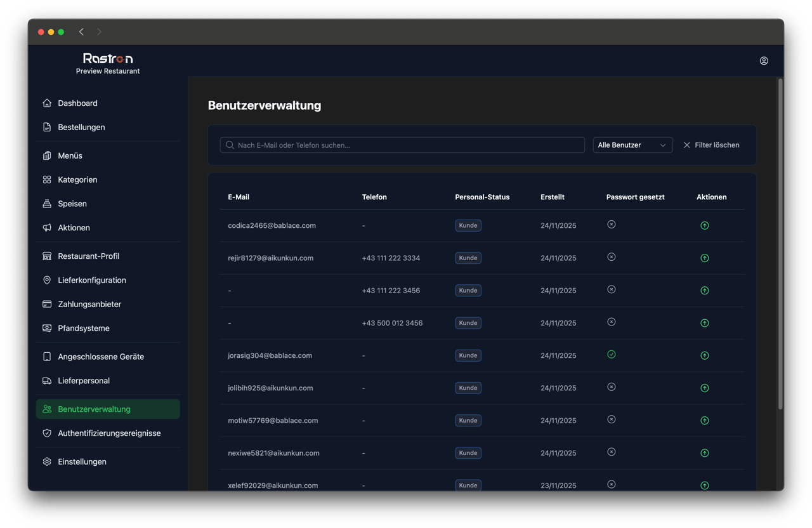Click the promote arrow icon for codica2465@bablace.com
The width and height of the screenshot is (812, 528).
704,226
